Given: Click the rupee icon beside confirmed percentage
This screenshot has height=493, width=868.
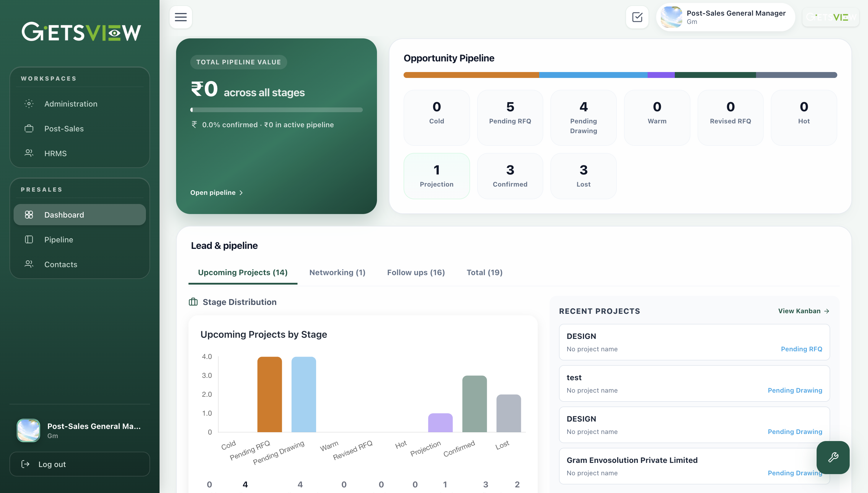Looking at the screenshot, I should coord(194,125).
